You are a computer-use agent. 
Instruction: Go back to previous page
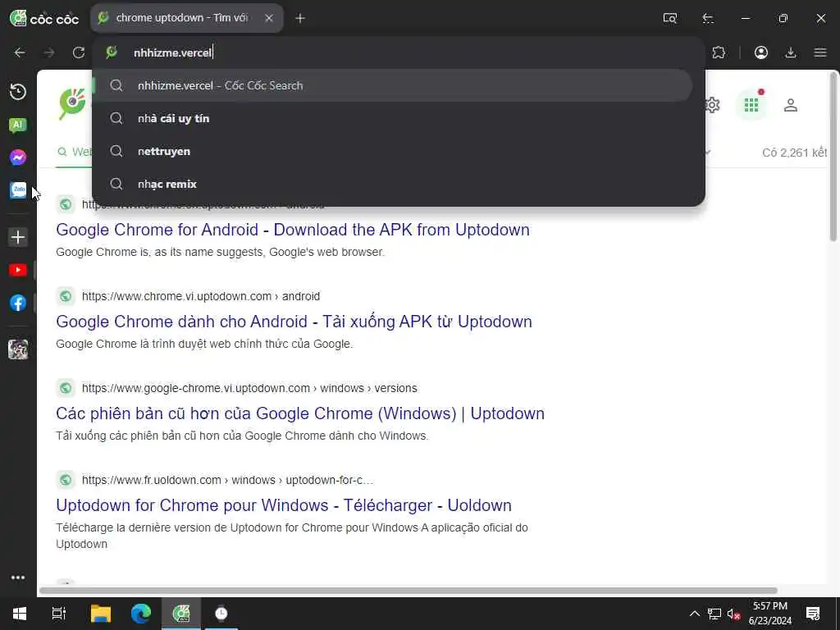click(x=20, y=52)
